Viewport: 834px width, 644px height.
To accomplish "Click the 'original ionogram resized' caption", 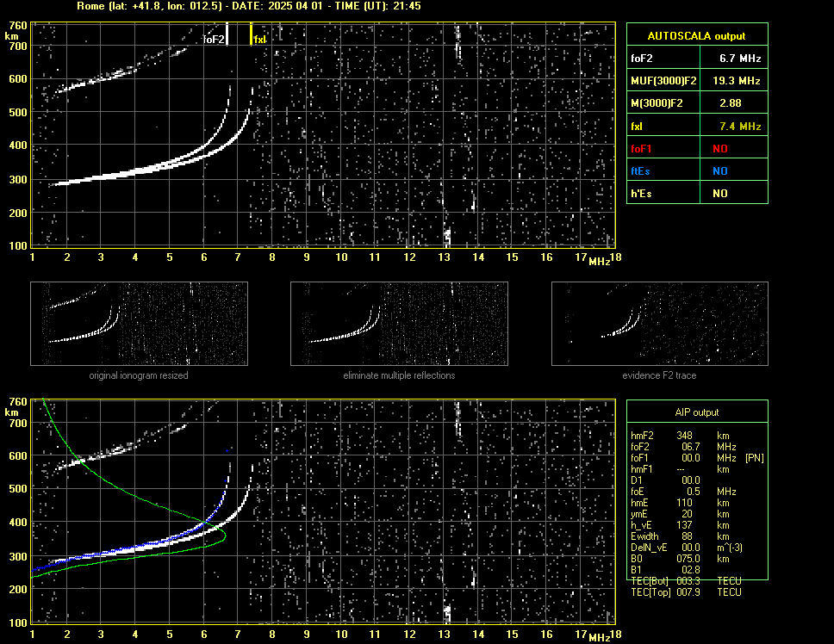I will 139,375.
